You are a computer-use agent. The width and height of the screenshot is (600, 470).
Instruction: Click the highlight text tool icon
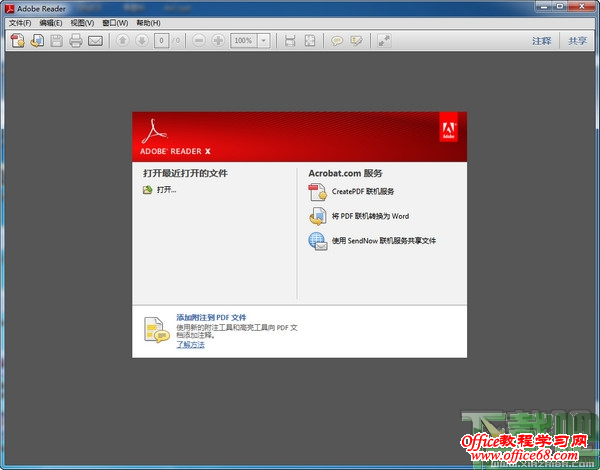(356, 41)
